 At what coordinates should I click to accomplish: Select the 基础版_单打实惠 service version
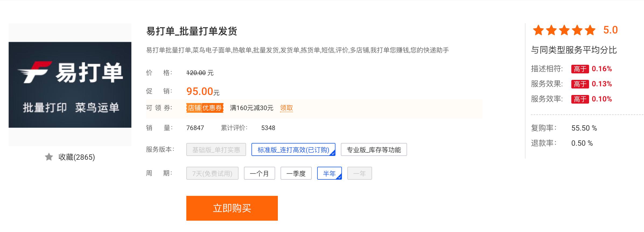(x=216, y=150)
